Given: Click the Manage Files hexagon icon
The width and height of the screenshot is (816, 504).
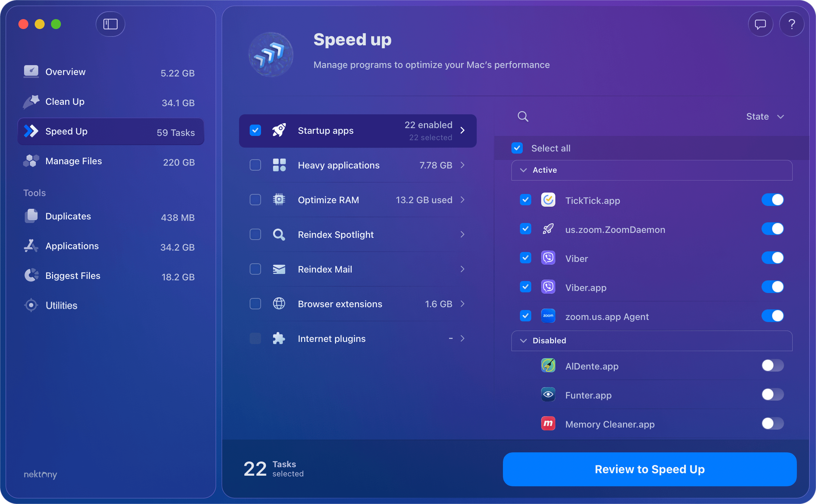Looking at the screenshot, I should pyautogui.click(x=31, y=161).
